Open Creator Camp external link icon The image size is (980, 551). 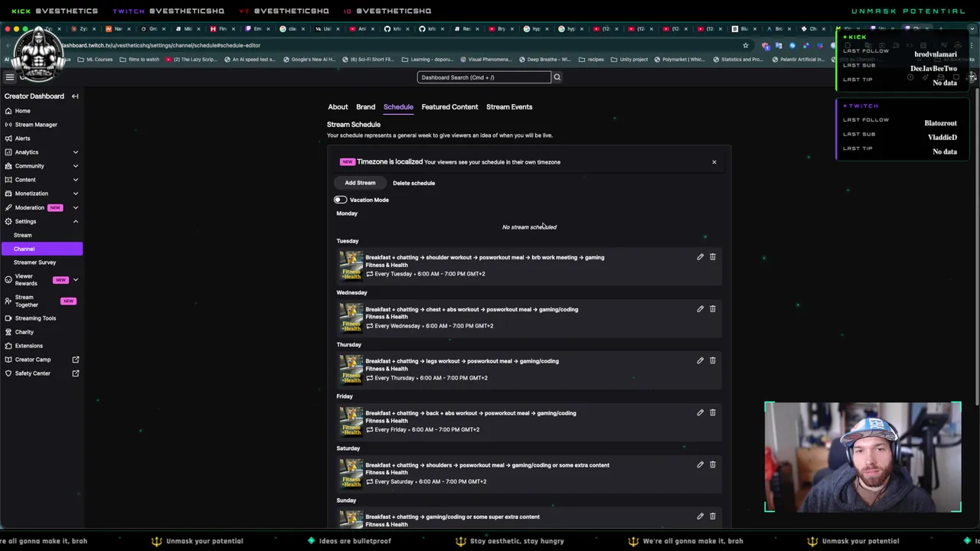[75, 360]
